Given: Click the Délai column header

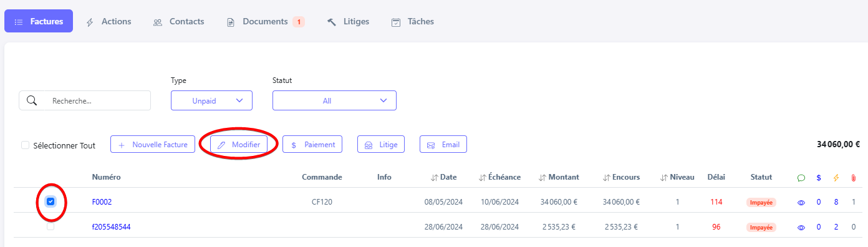Looking at the screenshot, I should (x=716, y=177).
